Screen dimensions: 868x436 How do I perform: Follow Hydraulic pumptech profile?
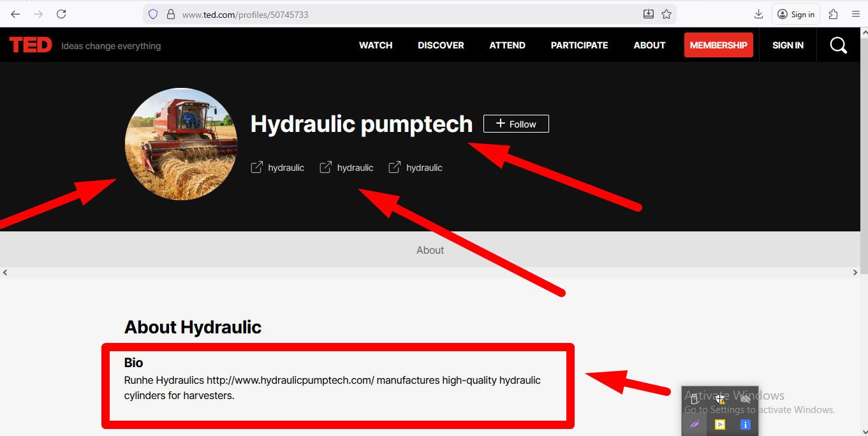516,124
